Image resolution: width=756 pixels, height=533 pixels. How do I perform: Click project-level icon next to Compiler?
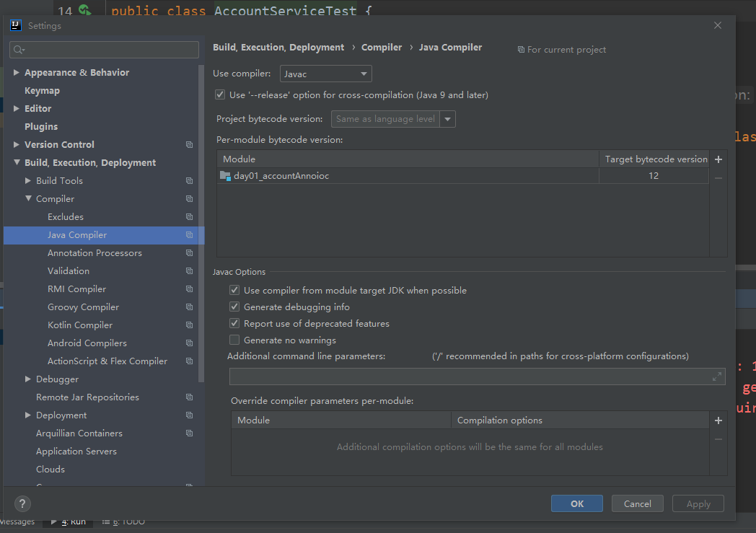coord(190,198)
